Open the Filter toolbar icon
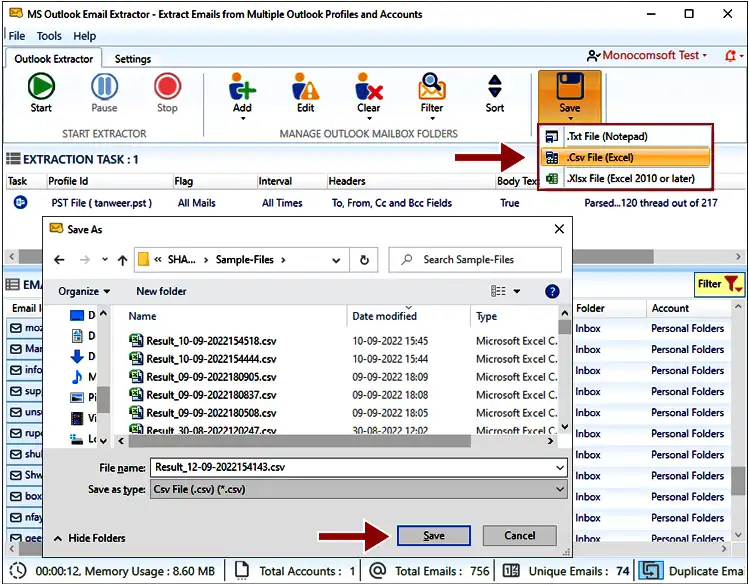The height and width of the screenshot is (585, 749). [431, 86]
